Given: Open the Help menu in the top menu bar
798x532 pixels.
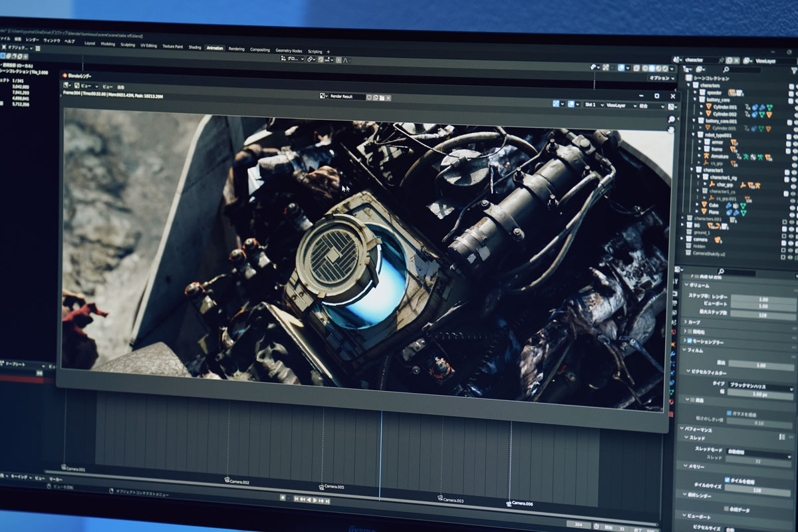Looking at the screenshot, I should (69, 41).
